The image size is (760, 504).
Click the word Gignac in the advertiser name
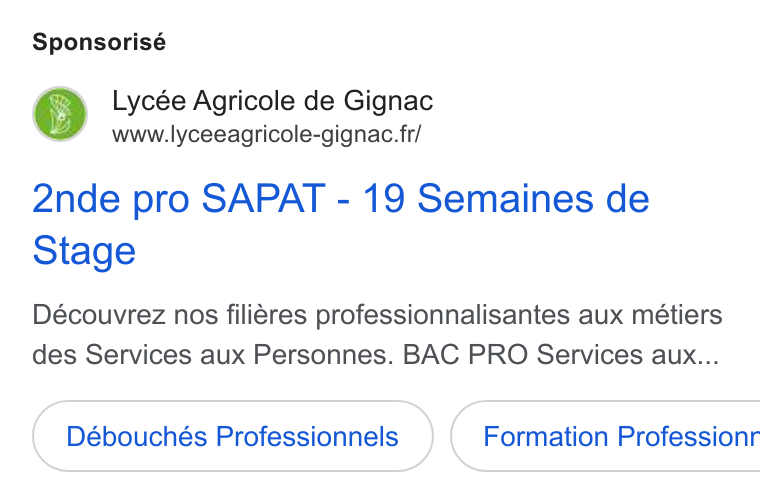pyautogui.click(x=388, y=102)
